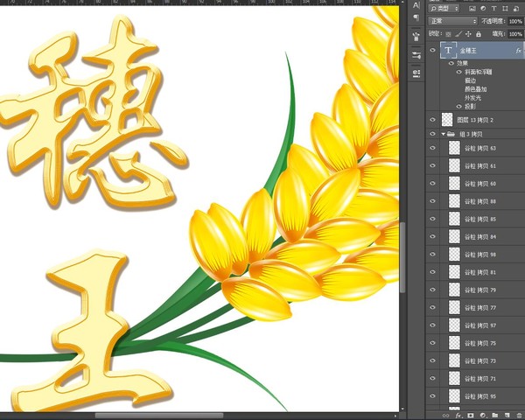Lock image pixels brush icon

(x=458, y=34)
